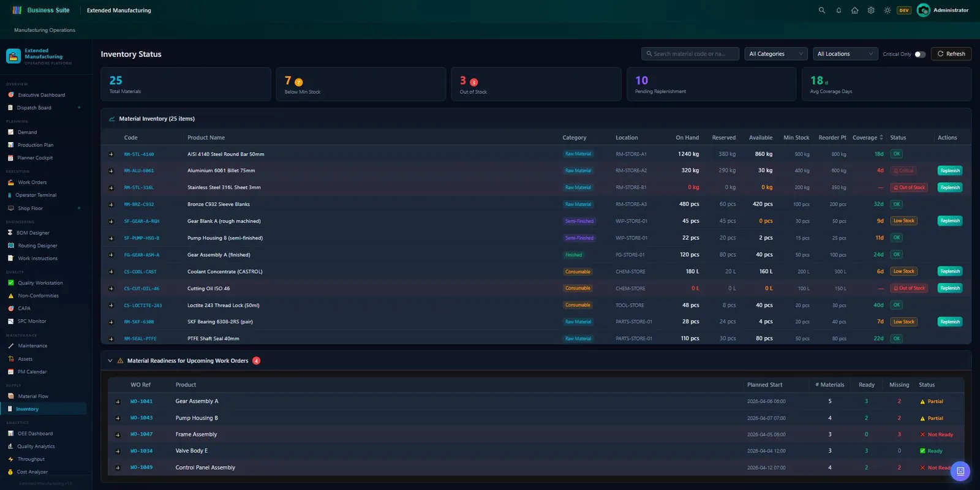
Task: Focus the material search field
Action: (690, 54)
